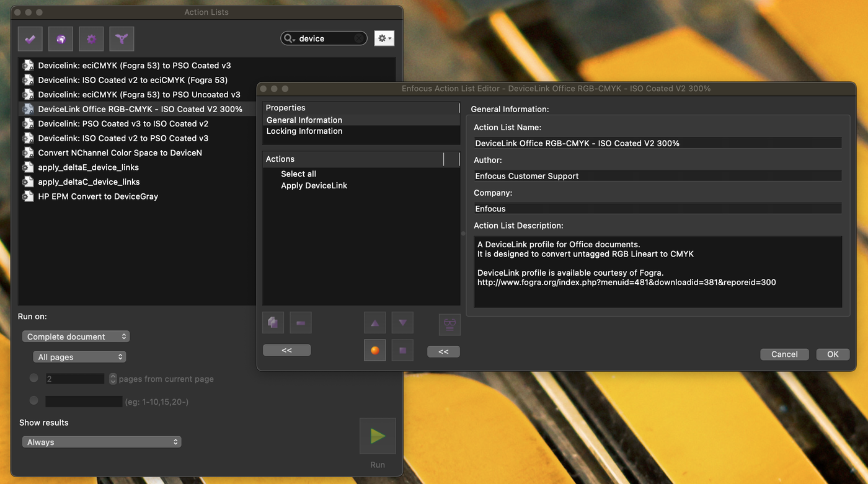
Task: Click the '<<' button below the glasses icon
Action: tap(443, 351)
